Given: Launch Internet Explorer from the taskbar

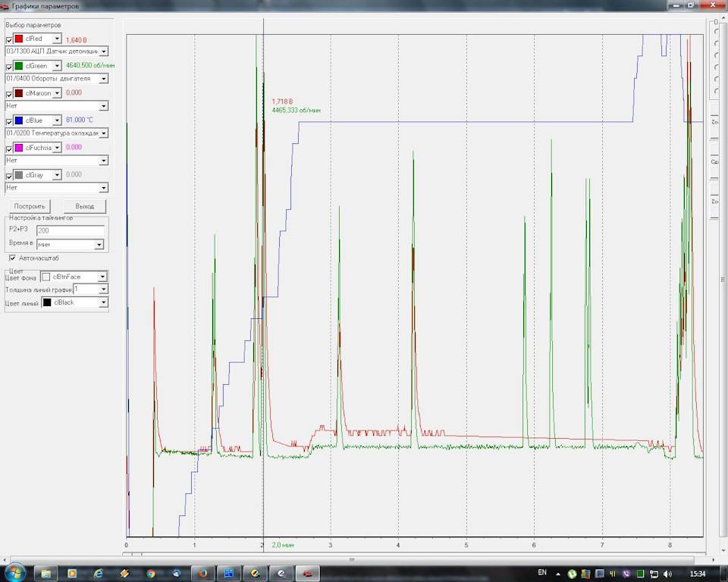Looking at the screenshot, I should point(99,573).
